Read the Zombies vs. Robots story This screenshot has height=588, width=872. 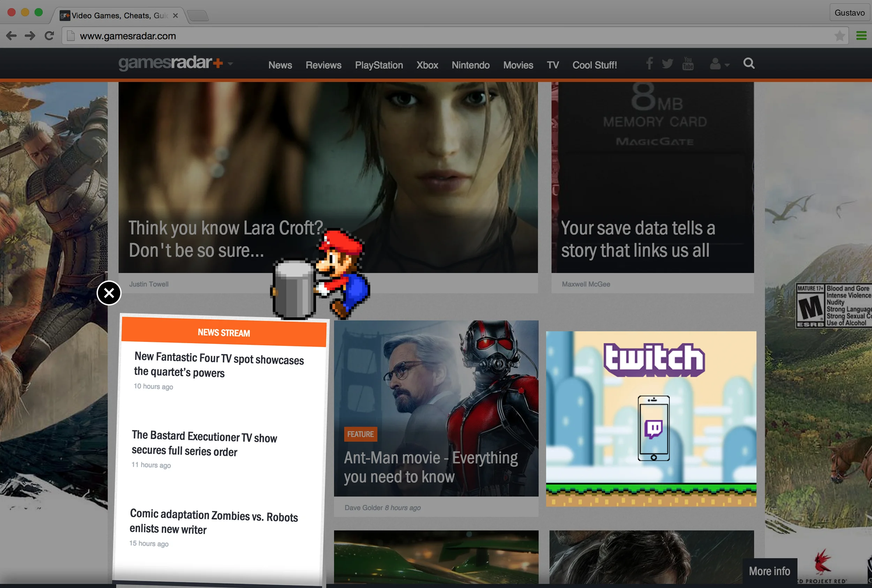213,522
